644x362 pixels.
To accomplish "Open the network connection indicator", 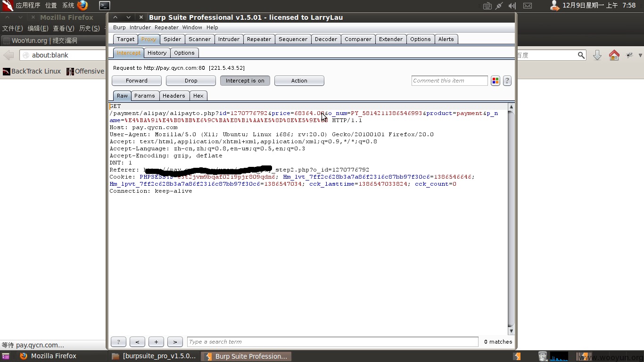I will click(x=499, y=6).
